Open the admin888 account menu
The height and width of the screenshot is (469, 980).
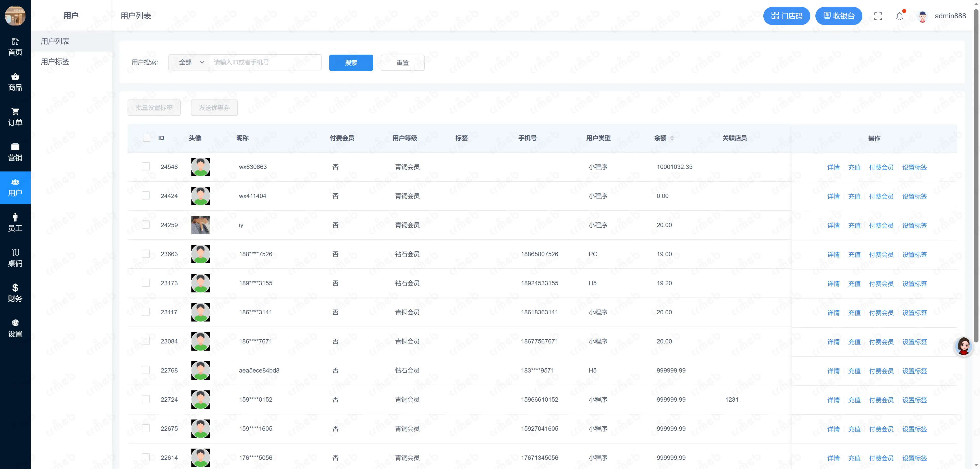point(950,16)
